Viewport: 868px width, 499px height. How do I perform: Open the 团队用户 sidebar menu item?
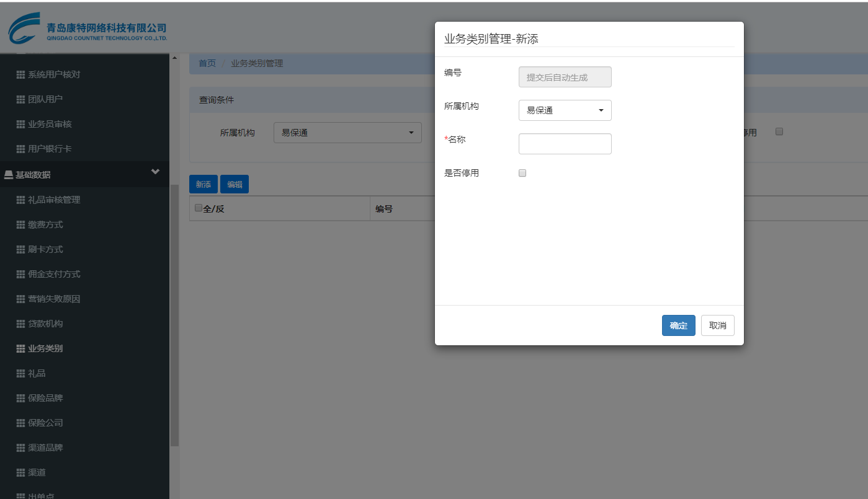pos(45,99)
